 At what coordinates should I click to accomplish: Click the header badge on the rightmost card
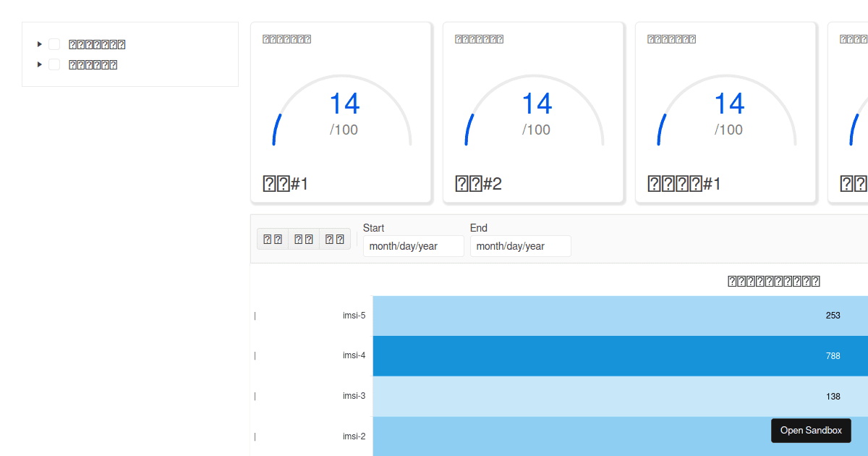(854, 38)
